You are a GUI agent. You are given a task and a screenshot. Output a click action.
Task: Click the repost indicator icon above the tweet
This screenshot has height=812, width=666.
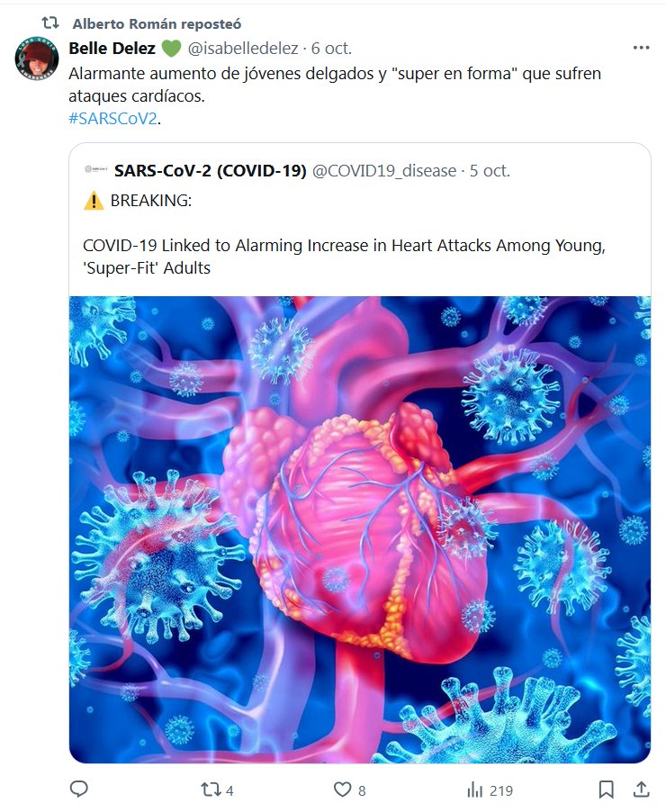coord(50,23)
